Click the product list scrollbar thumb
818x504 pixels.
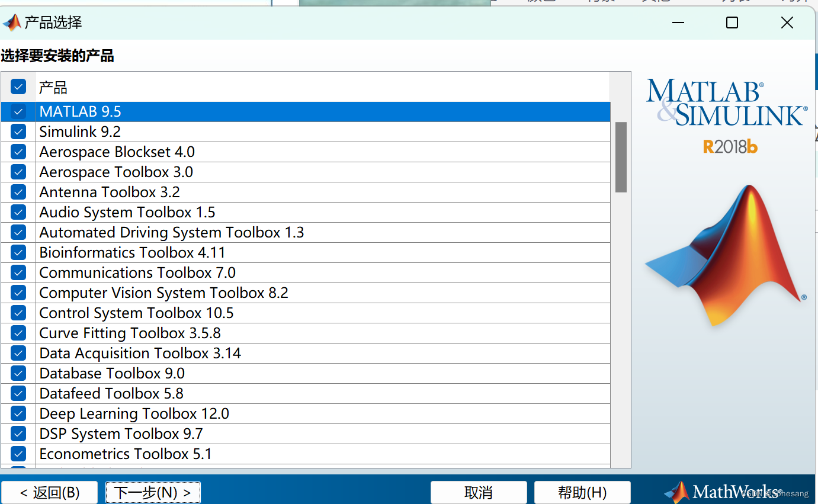pos(621,157)
